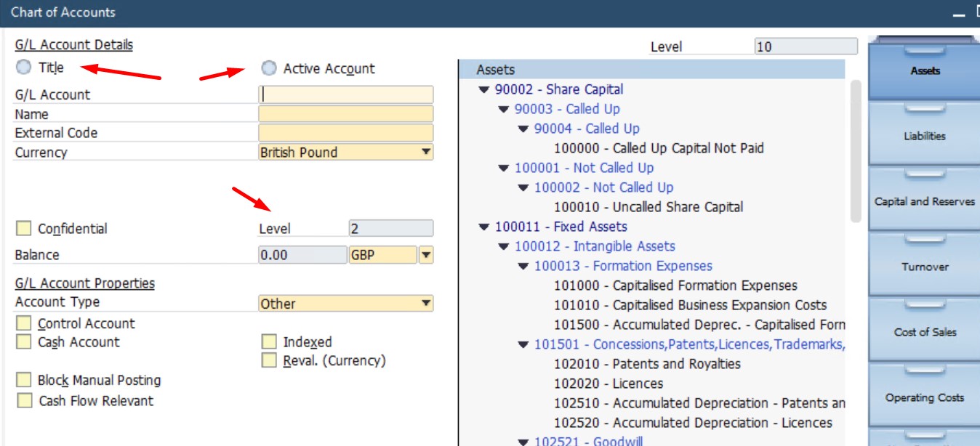Image resolution: width=980 pixels, height=446 pixels.
Task: Select the Active Account radio button
Action: pyautogui.click(x=269, y=68)
